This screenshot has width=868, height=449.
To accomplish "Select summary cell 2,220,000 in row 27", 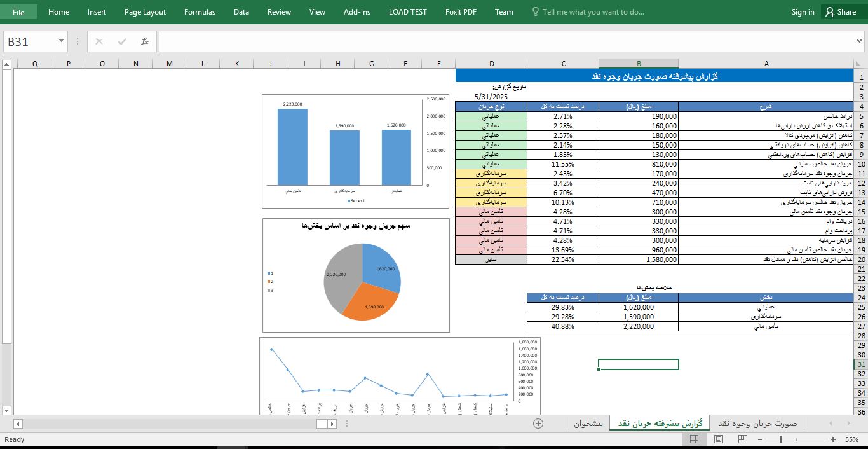I will point(639,326).
